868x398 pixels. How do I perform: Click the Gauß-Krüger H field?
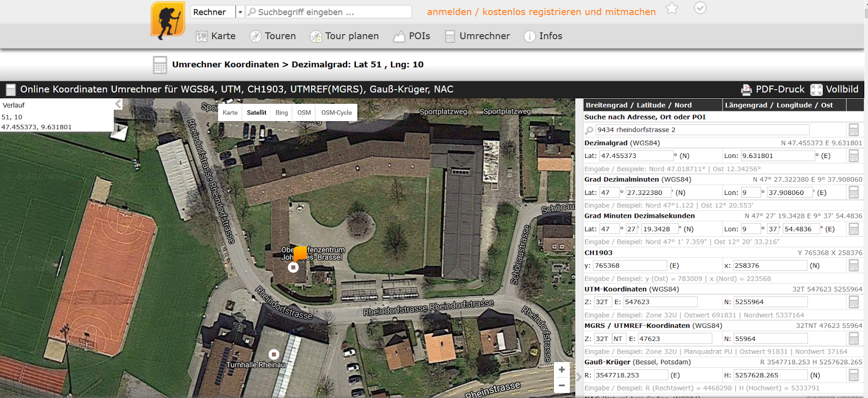770,375
